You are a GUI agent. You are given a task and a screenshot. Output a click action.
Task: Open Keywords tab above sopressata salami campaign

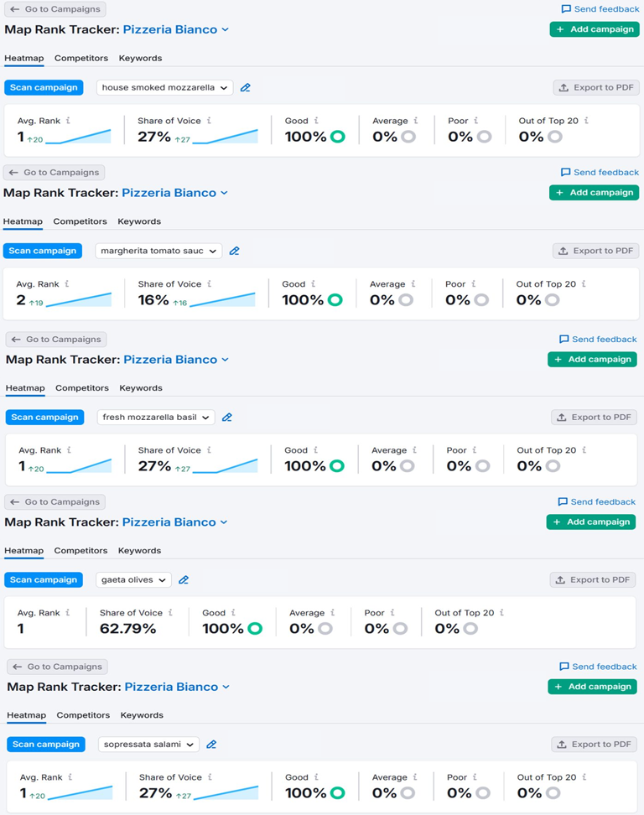click(142, 715)
